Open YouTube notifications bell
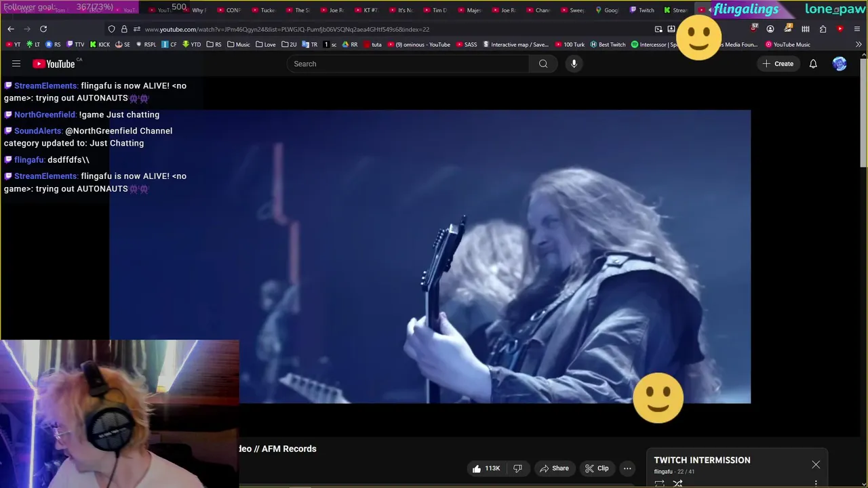 coord(813,64)
